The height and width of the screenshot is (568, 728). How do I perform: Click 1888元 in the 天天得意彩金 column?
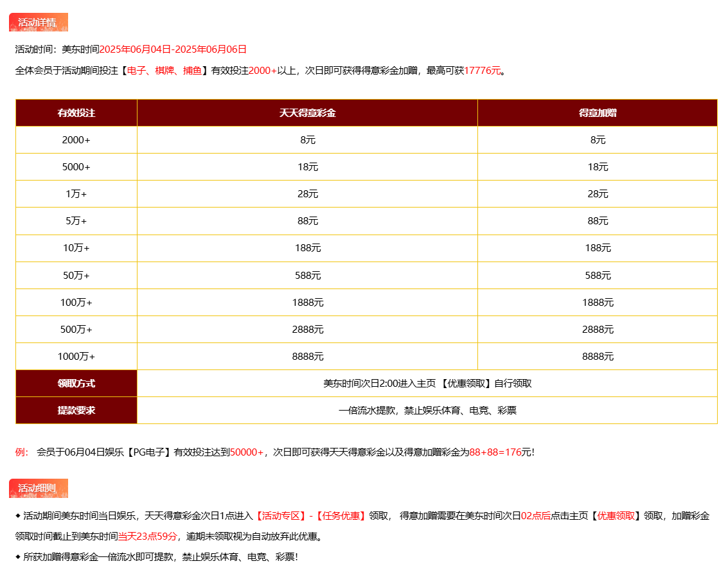click(307, 303)
